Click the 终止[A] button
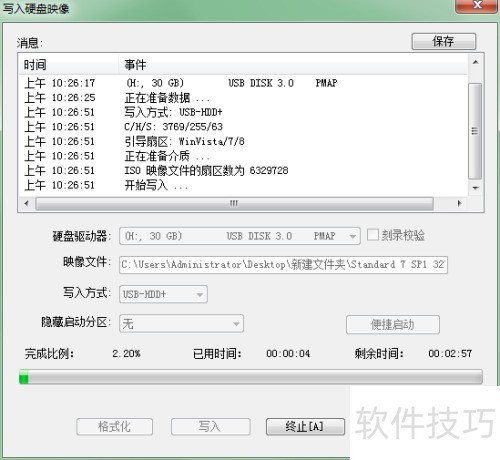Screen dimensions: 500x460 pos(305,426)
